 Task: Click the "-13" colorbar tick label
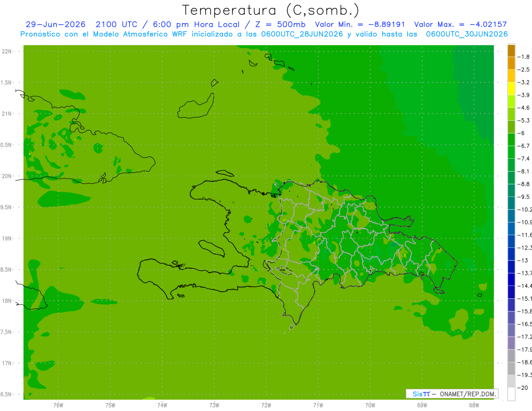[522, 260]
